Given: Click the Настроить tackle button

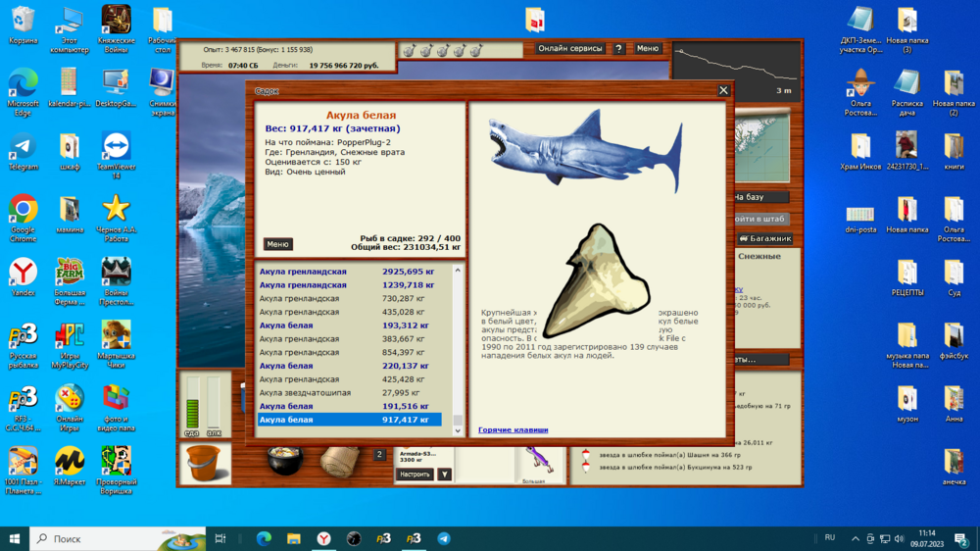Looking at the screenshot, I should tap(415, 475).
